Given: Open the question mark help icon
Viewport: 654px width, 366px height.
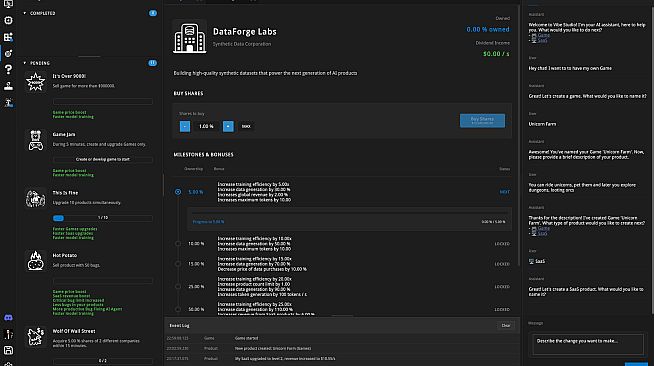Looking at the screenshot, I should tap(8, 70).
